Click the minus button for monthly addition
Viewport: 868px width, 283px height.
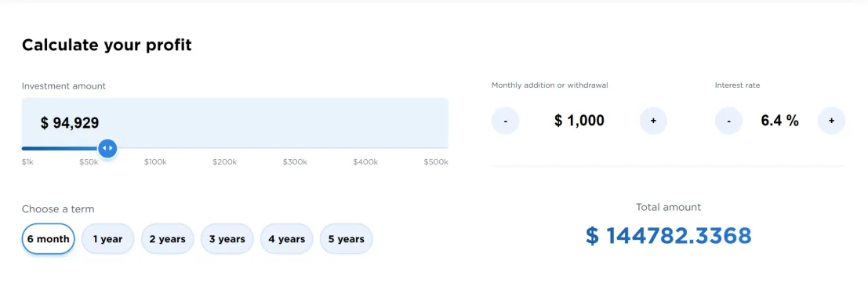[505, 121]
